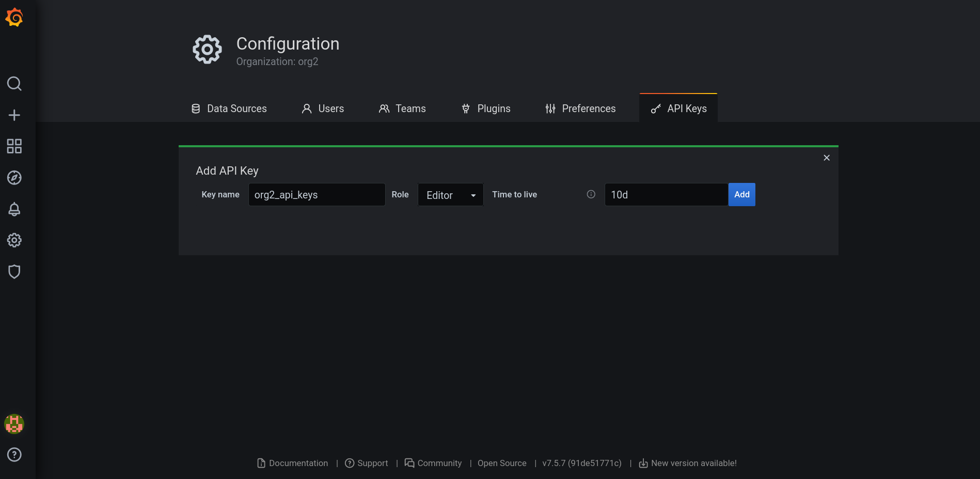980x479 pixels.
Task: Click the Key name input field
Action: point(317,194)
